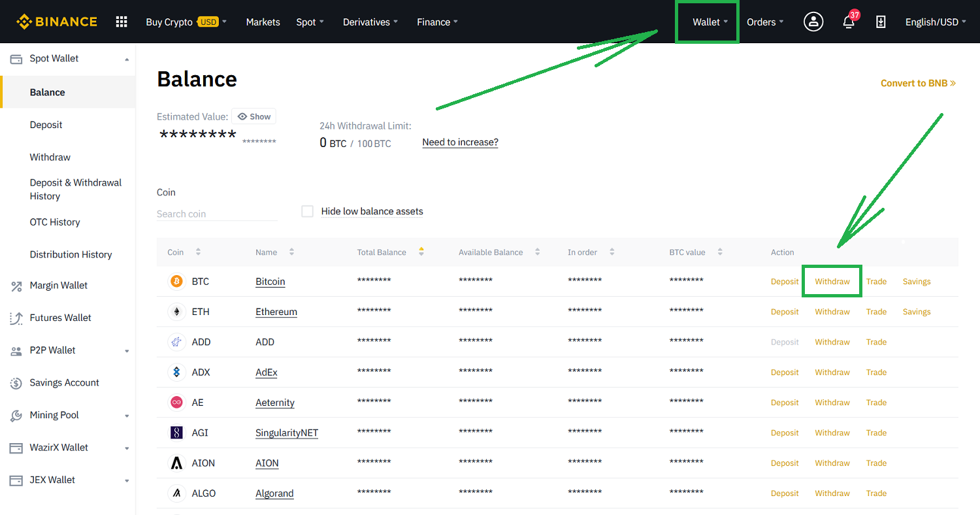
Task: Open notifications bell with 37 badge
Action: [849, 22]
